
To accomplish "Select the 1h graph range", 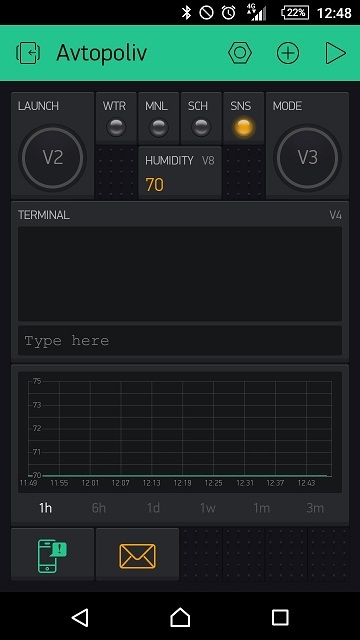I will coord(45,508).
